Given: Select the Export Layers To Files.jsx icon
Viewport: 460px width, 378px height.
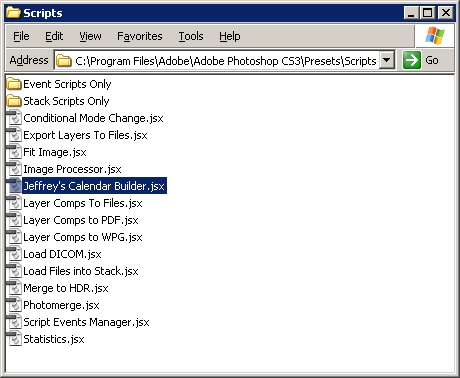Looking at the screenshot, I should [14, 135].
